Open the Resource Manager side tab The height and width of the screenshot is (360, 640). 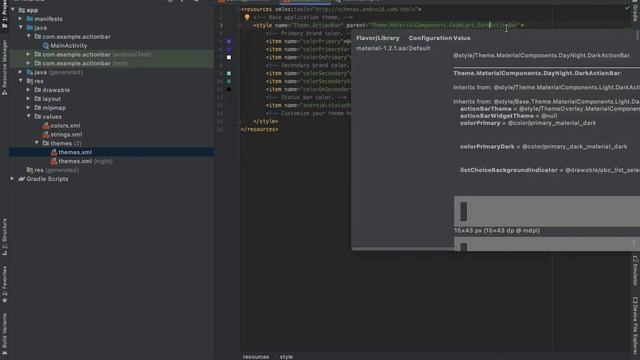tap(4, 68)
